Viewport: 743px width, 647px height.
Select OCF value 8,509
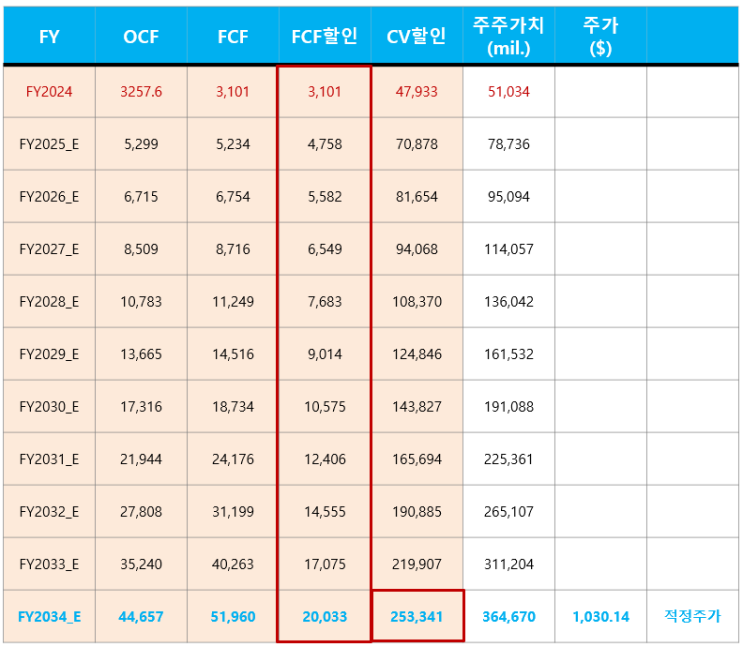click(x=141, y=249)
